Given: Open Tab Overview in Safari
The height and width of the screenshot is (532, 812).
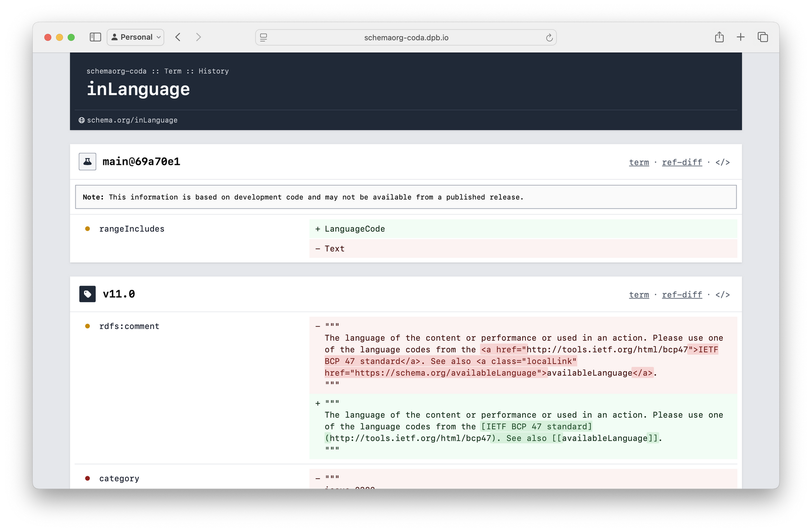Looking at the screenshot, I should tap(763, 37).
